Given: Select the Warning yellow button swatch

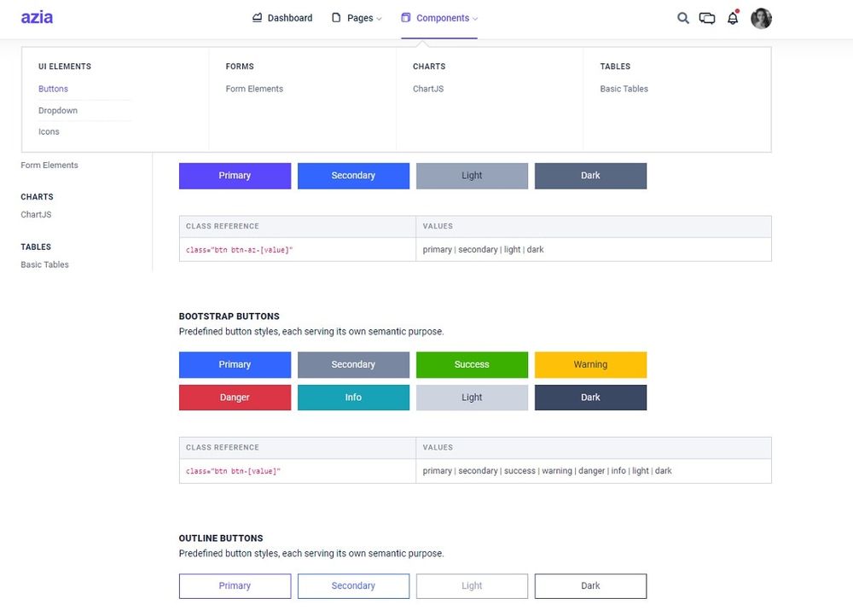Looking at the screenshot, I should pyautogui.click(x=590, y=364).
